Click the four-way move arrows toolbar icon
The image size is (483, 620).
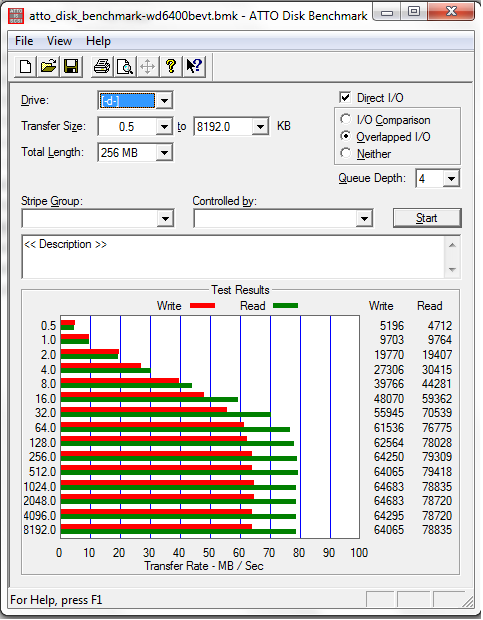point(147,66)
